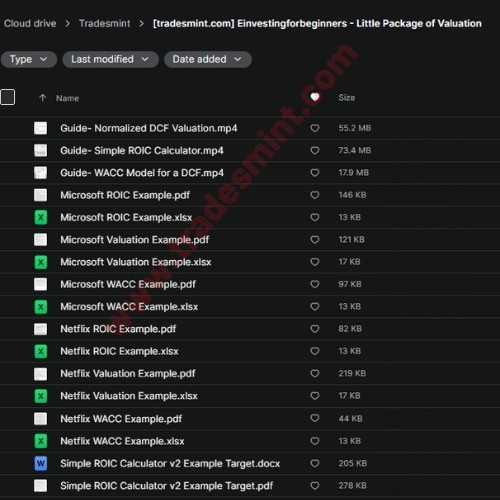Toggle heart on Microsoft WACC Example.xlsx
The height and width of the screenshot is (500, 500).
click(x=315, y=307)
